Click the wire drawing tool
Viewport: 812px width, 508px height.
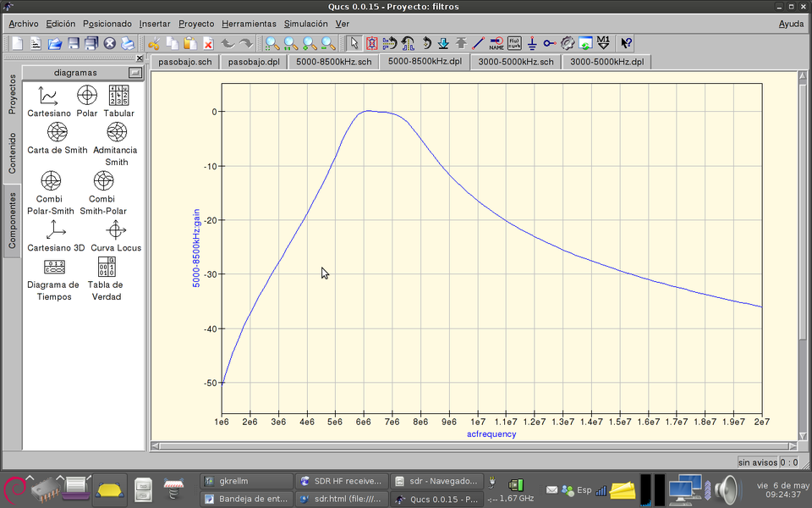tap(478, 43)
